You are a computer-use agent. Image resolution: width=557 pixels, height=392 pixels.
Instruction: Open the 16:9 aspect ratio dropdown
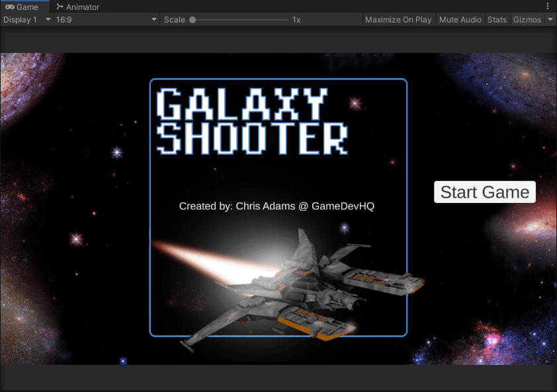pos(106,20)
